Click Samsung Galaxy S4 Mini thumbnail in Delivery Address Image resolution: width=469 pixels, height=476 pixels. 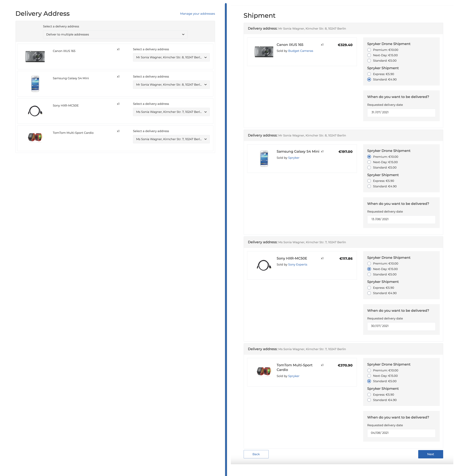(35, 84)
